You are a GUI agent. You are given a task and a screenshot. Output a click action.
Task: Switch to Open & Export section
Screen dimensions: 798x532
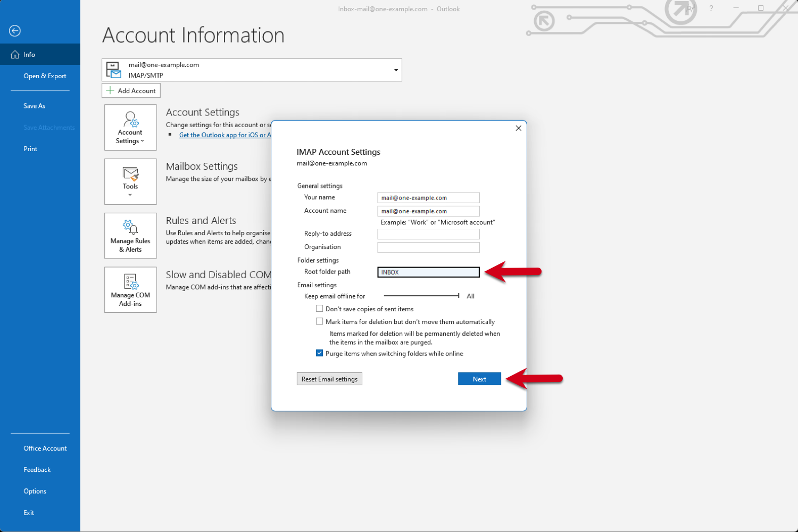point(45,76)
